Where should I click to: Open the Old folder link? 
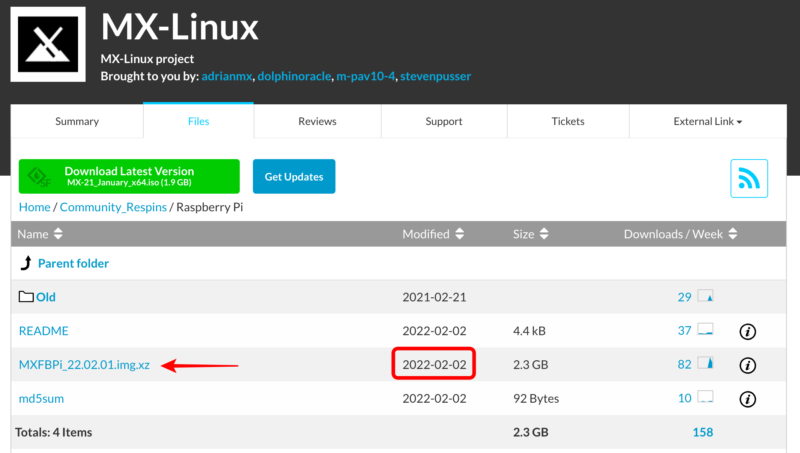point(46,297)
